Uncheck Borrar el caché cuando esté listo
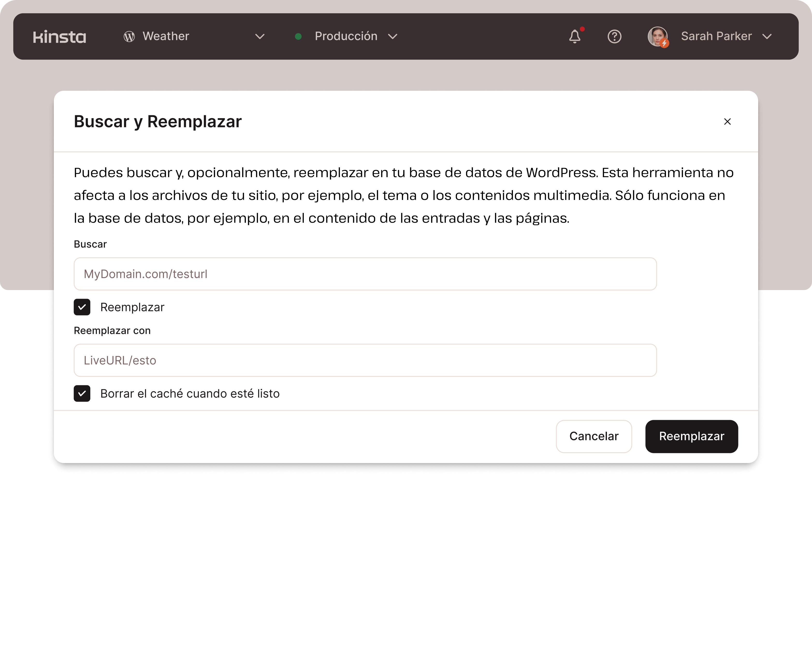The height and width of the screenshot is (663, 812). tap(82, 393)
